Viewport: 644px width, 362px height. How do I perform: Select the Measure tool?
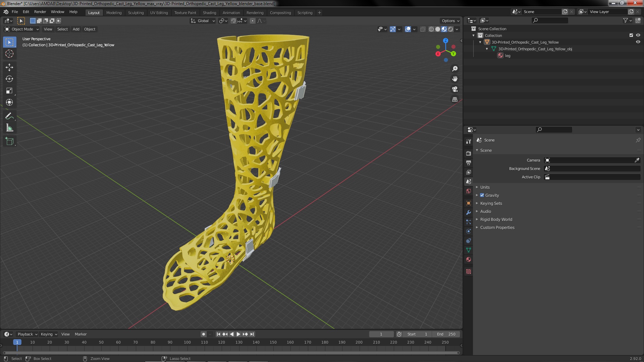click(9, 128)
